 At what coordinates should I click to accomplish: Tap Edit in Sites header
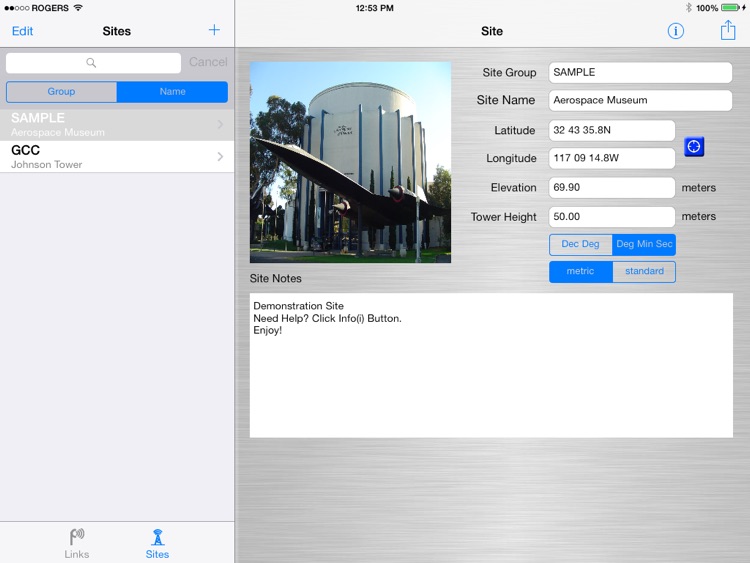[x=22, y=31]
